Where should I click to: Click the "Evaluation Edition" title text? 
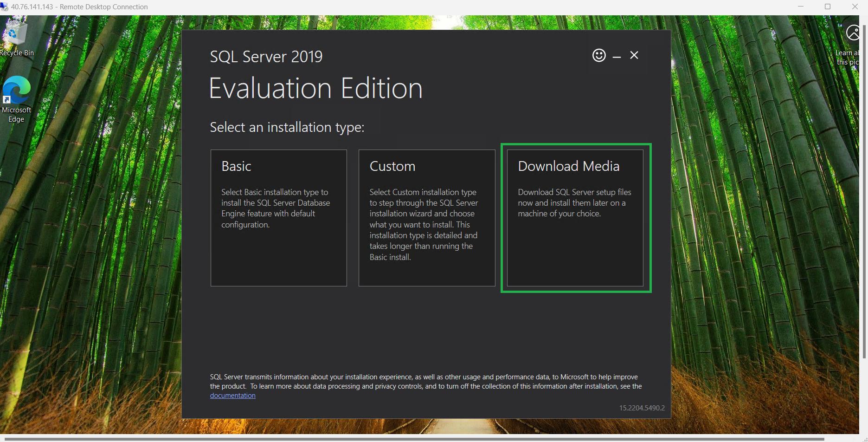coord(316,88)
